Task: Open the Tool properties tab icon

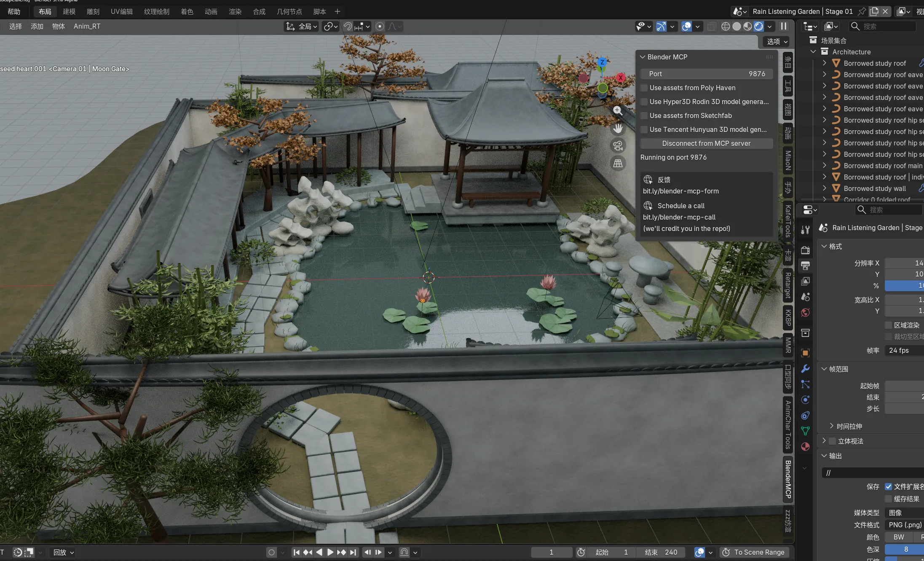Action: pyautogui.click(x=805, y=230)
